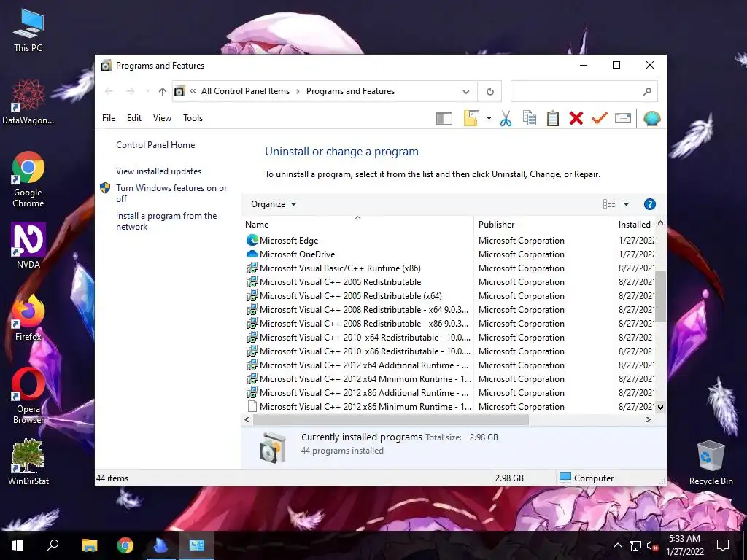Select Visual C++ 2010 x64 Redistributable row
The height and width of the screenshot is (560, 747).
click(x=365, y=338)
